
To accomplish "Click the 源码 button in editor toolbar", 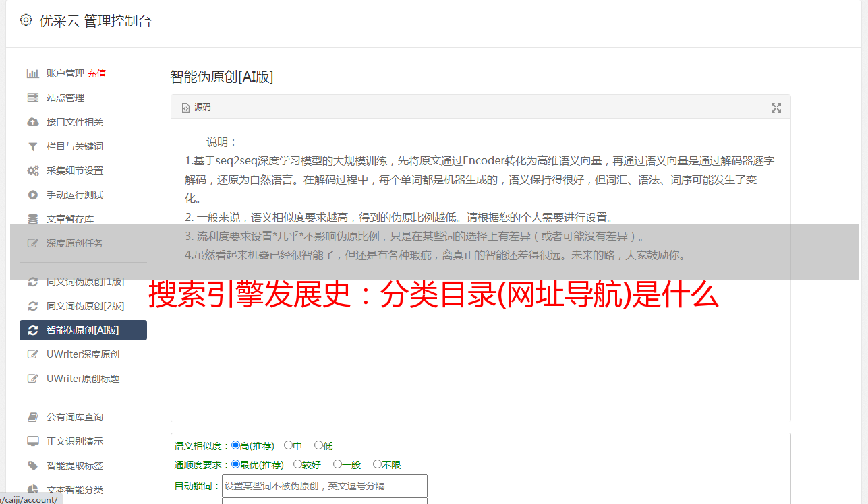I will click(x=196, y=108).
